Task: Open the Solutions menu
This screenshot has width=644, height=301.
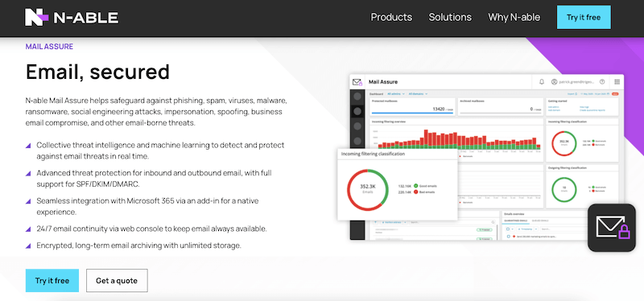Action: (x=450, y=17)
